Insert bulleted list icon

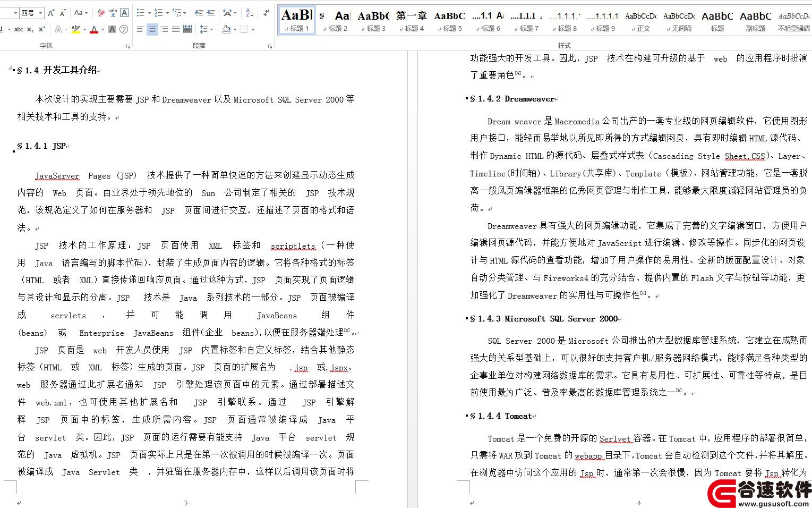point(140,13)
